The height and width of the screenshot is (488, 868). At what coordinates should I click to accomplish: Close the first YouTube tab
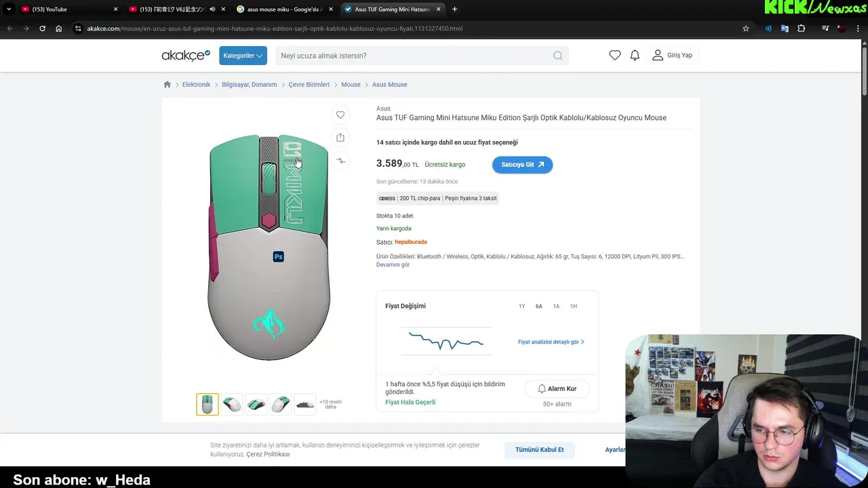tap(115, 9)
